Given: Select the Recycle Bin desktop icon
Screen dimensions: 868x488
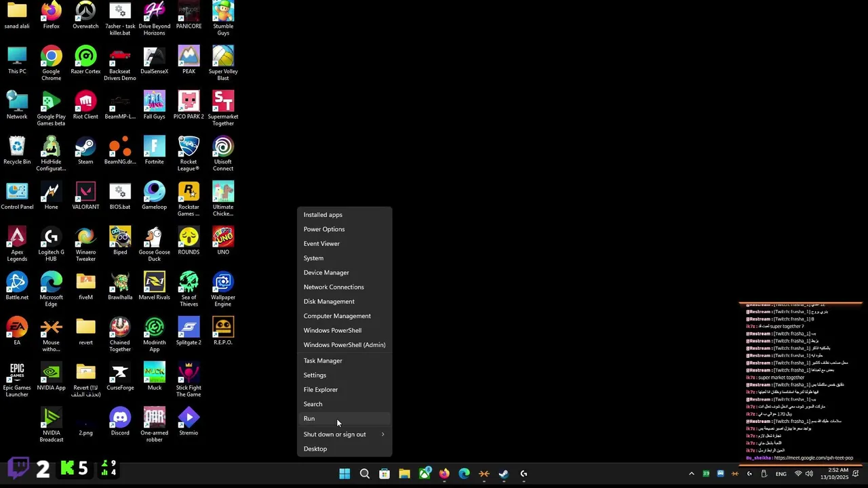Looking at the screenshot, I should coord(17,150).
